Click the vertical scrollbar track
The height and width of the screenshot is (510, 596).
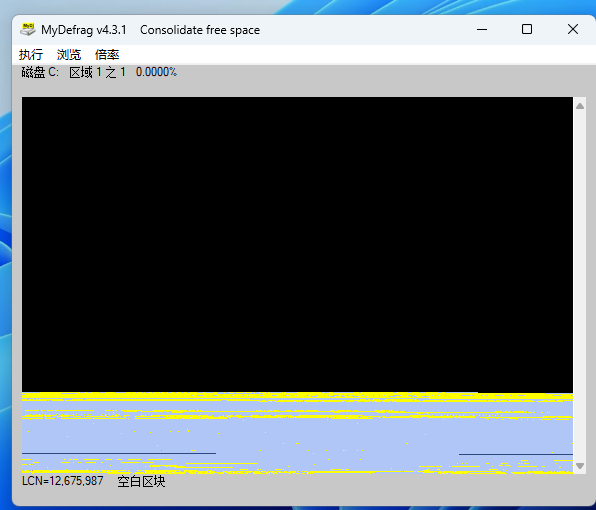tap(580, 285)
